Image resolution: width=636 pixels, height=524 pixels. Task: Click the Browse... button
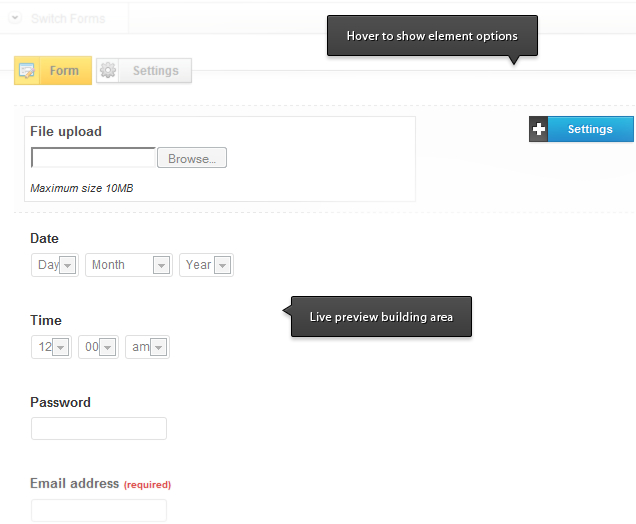[x=192, y=158]
